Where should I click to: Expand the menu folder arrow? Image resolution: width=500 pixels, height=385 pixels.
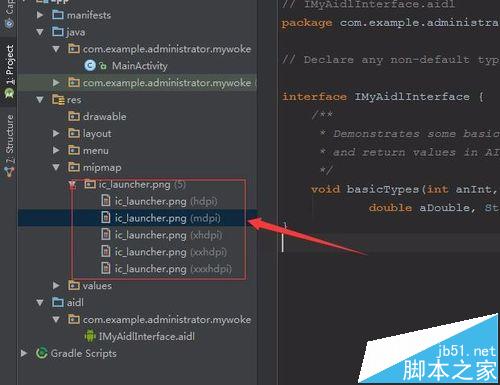[x=56, y=150]
